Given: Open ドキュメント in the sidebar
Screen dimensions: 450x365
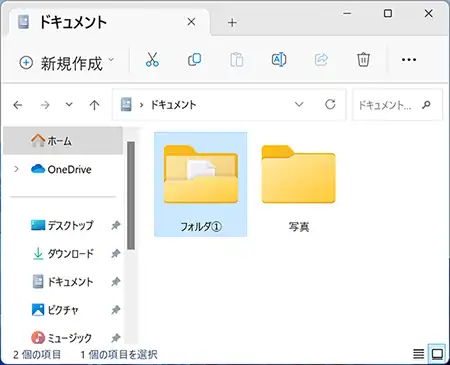Looking at the screenshot, I should 63,282.
